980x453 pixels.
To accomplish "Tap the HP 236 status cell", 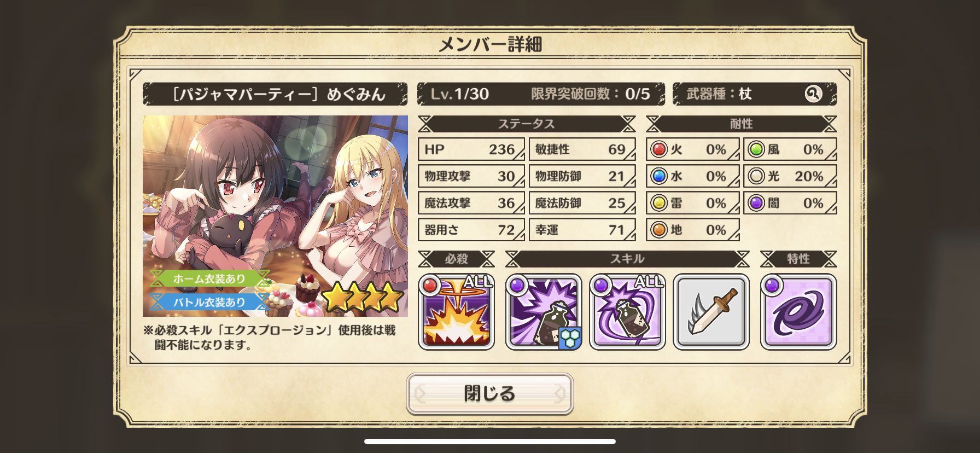I will point(471,149).
